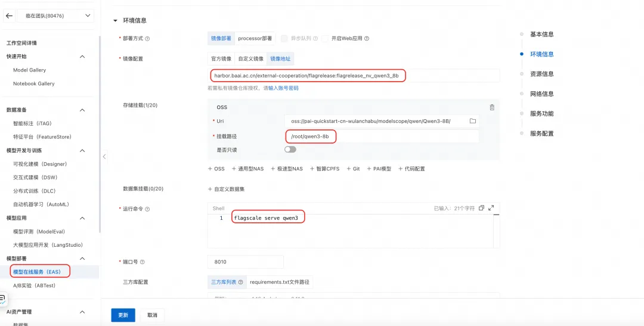Toggle the 是否只读 switch
This screenshot has height=326, width=644.
coord(290,150)
